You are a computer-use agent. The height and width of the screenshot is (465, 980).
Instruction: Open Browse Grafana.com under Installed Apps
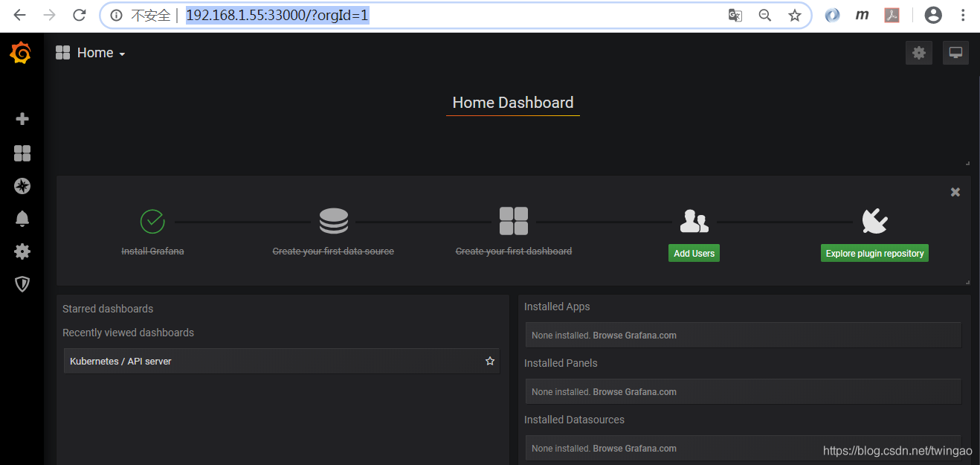(634, 336)
